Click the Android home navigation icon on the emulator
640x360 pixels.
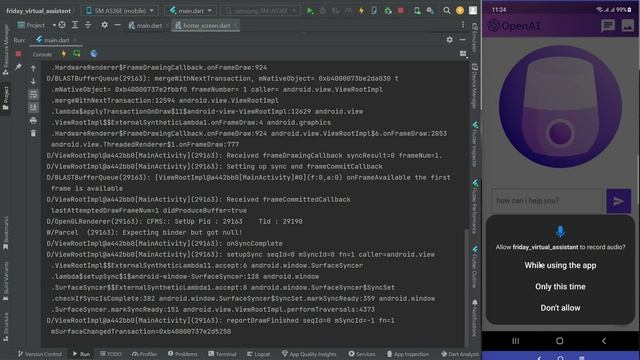click(x=560, y=340)
